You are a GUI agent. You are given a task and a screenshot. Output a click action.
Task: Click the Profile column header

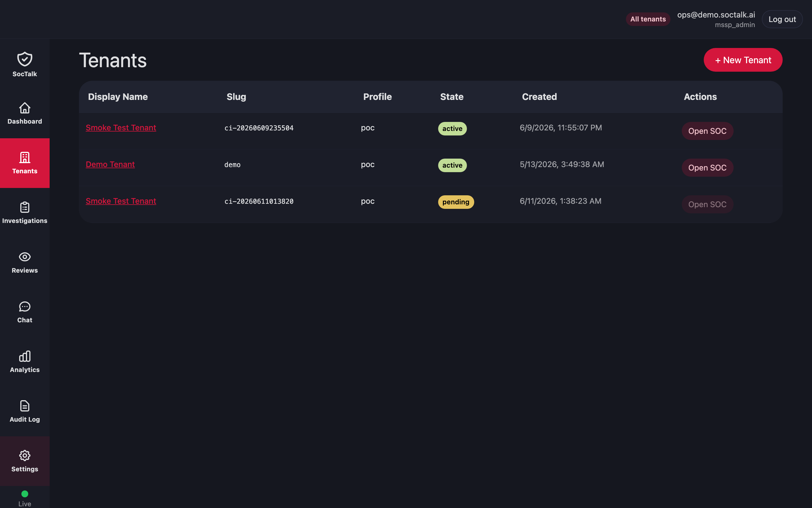click(378, 97)
